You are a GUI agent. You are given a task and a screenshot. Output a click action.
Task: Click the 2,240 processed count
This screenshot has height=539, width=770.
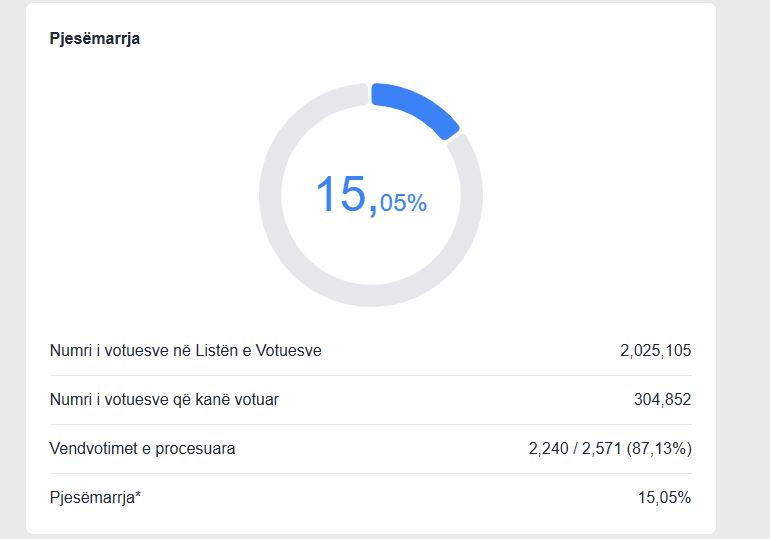[x=548, y=449]
